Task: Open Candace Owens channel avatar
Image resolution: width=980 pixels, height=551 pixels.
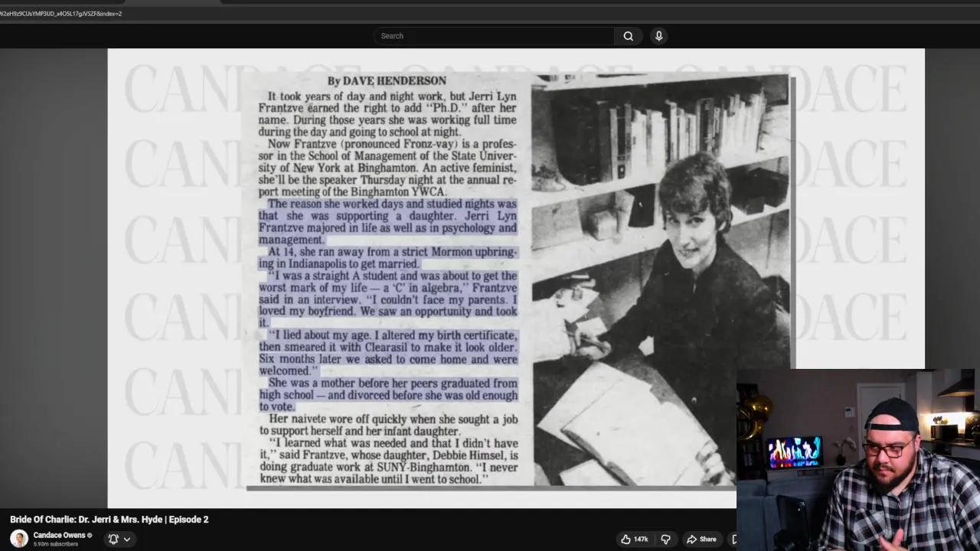Action: [x=19, y=539]
